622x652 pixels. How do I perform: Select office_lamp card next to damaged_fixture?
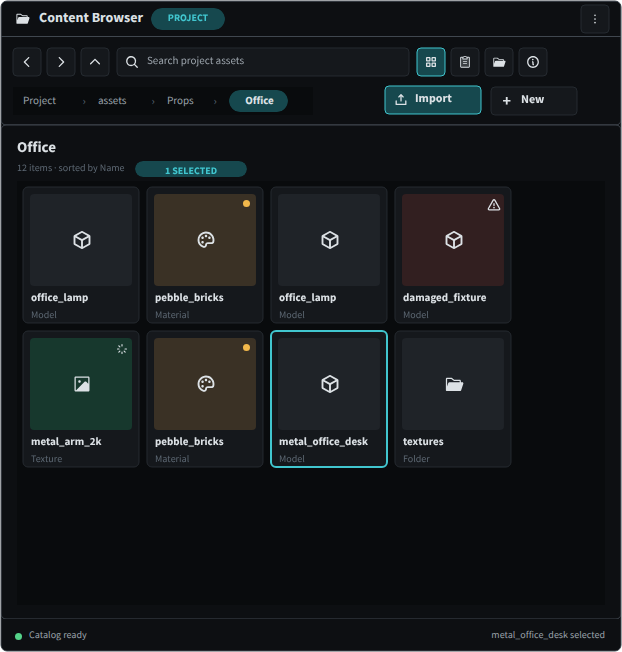[x=329, y=255]
